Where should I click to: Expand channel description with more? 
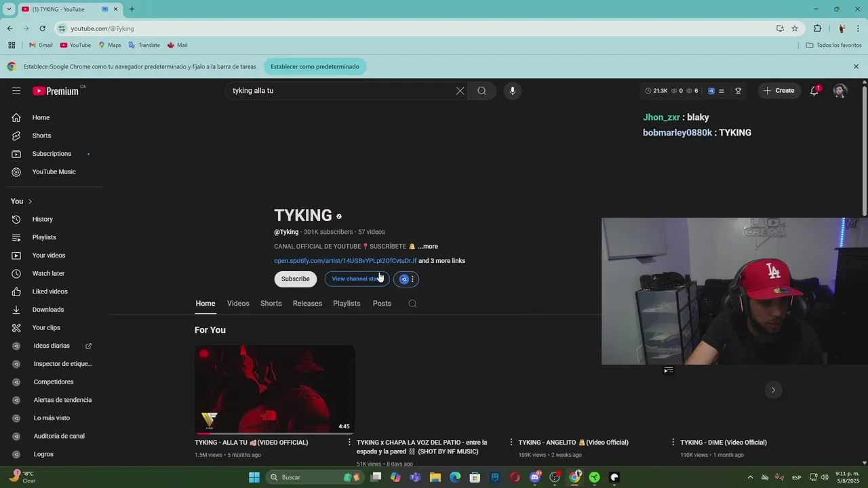point(428,247)
